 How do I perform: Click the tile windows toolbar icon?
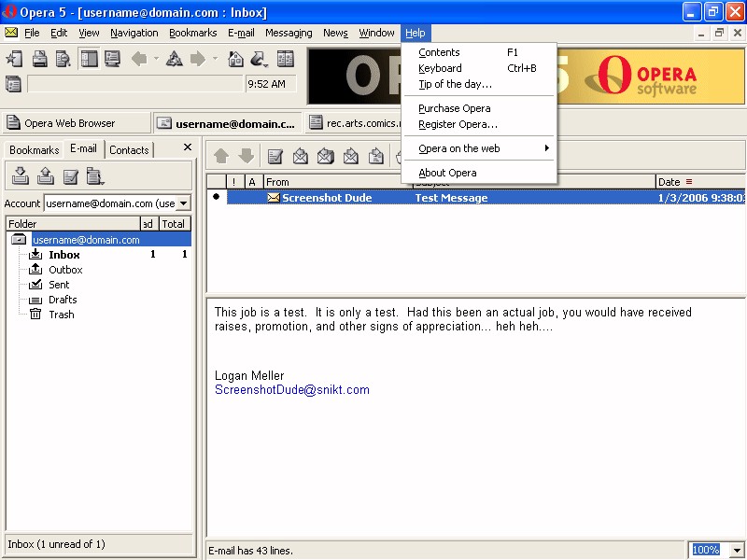tap(286, 60)
